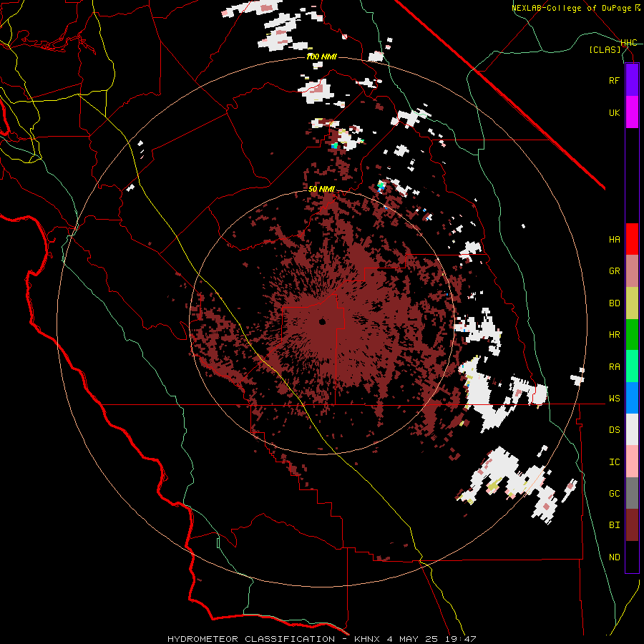This screenshot has height=644, width=644.
Task: Click the DS legend label
Action: coord(614,430)
